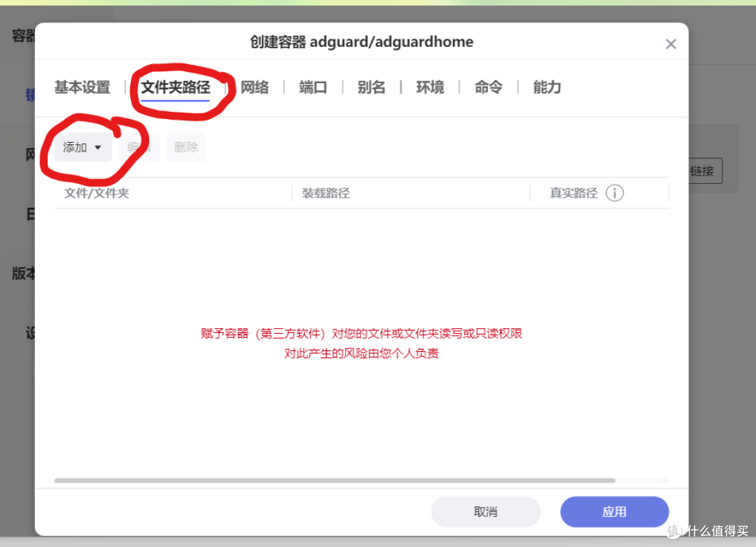The height and width of the screenshot is (547, 756).
Task: Click the info icon beside 真实路径
Action: click(615, 193)
